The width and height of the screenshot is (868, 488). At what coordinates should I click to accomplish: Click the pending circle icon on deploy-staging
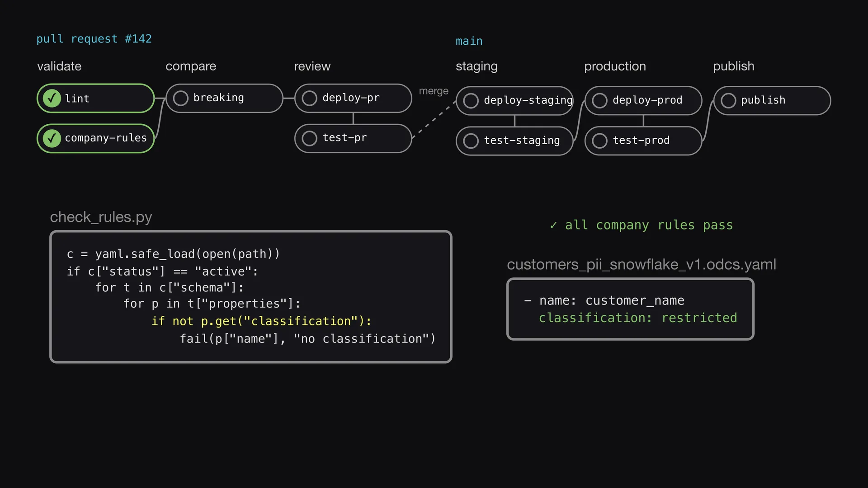(471, 101)
